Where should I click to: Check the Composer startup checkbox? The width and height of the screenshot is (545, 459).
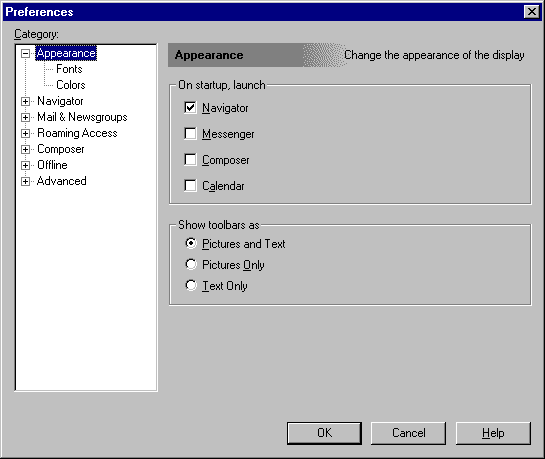pyautogui.click(x=190, y=159)
